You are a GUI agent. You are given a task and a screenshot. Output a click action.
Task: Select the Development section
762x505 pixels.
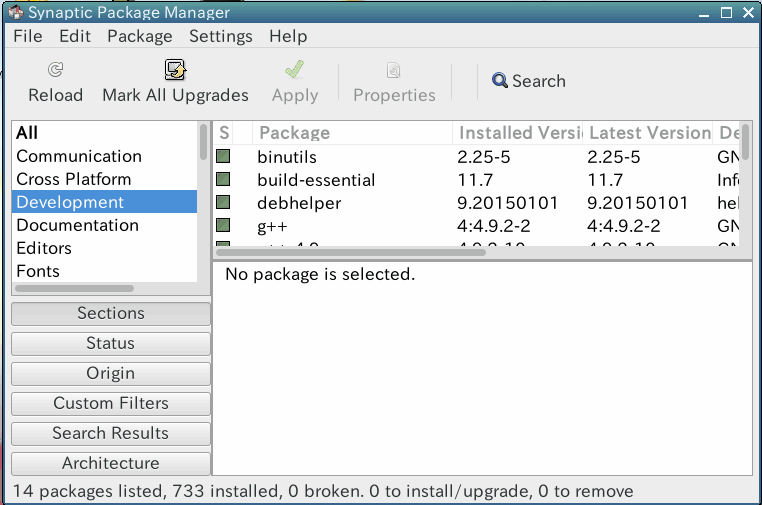[104, 202]
